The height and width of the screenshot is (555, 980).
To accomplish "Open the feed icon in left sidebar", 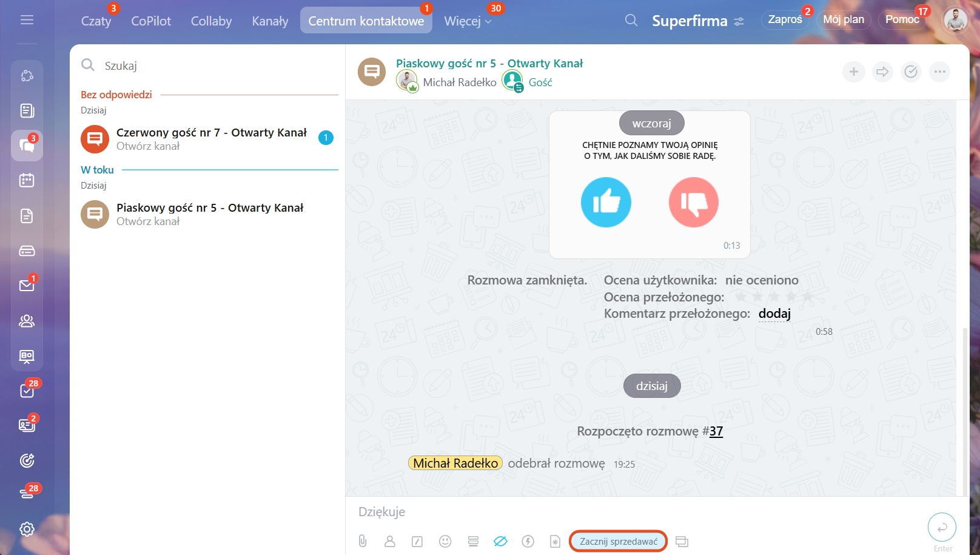I will [x=27, y=110].
